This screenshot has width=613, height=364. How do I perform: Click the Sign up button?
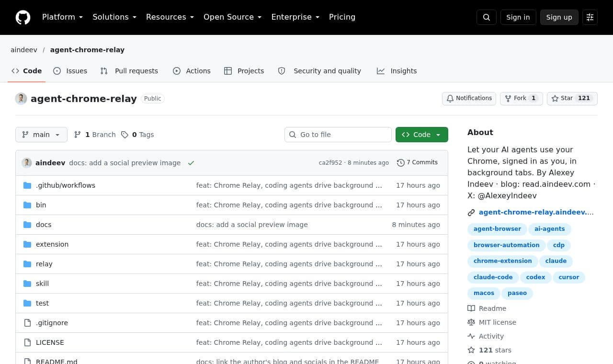[559, 17]
